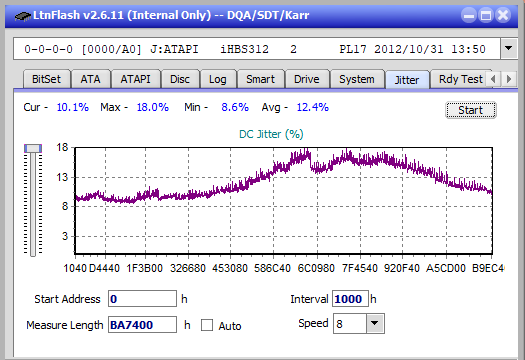Click the vertical scale slider thumb
Image resolution: width=525 pixels, height=360 pixels.
coord(33,148)
